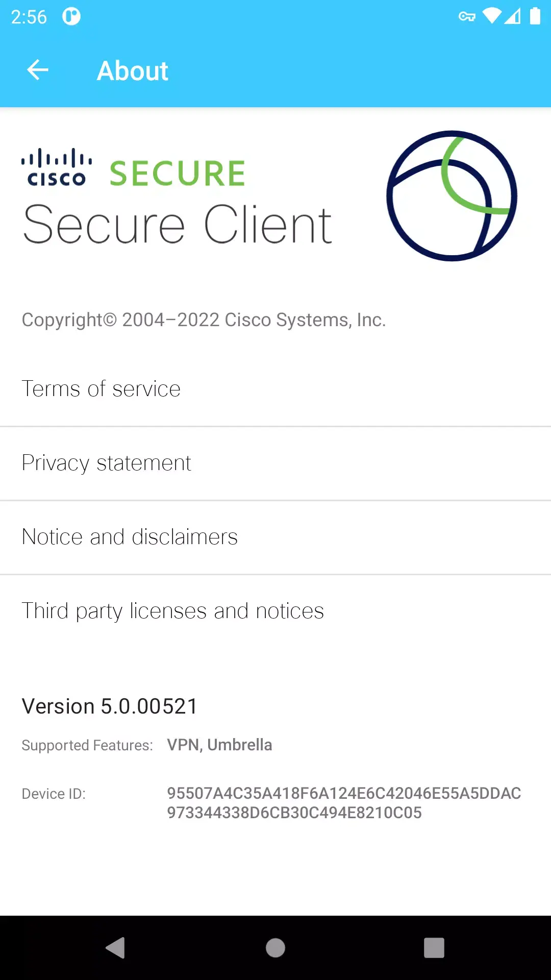The image size is (551, 980).
Task: Open Third party licenses and notices
Action: (173, 610)
